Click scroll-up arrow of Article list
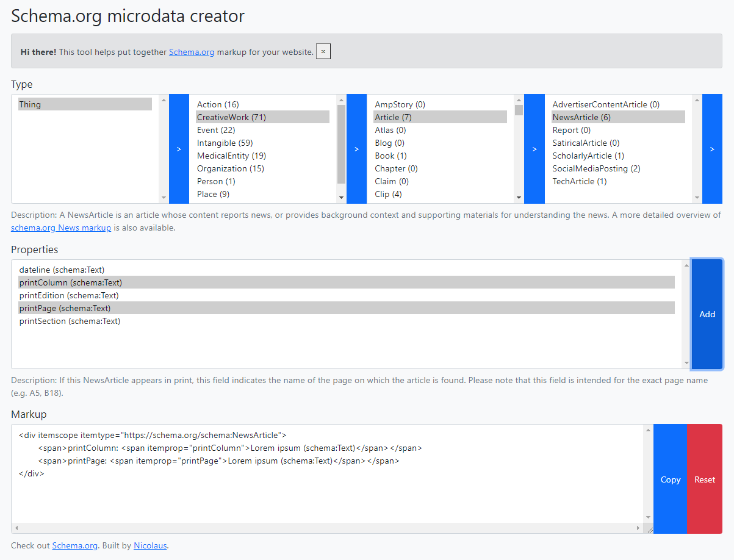 (x=519, y=100)
